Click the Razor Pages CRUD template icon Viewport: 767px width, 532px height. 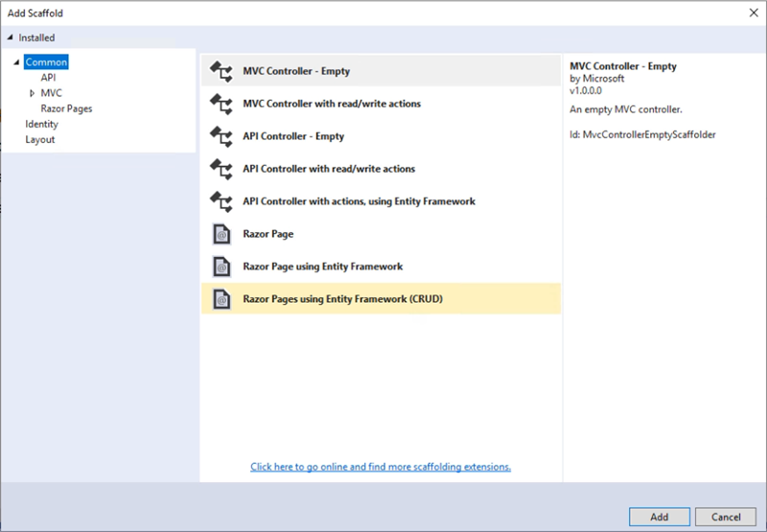click(221, 299)
